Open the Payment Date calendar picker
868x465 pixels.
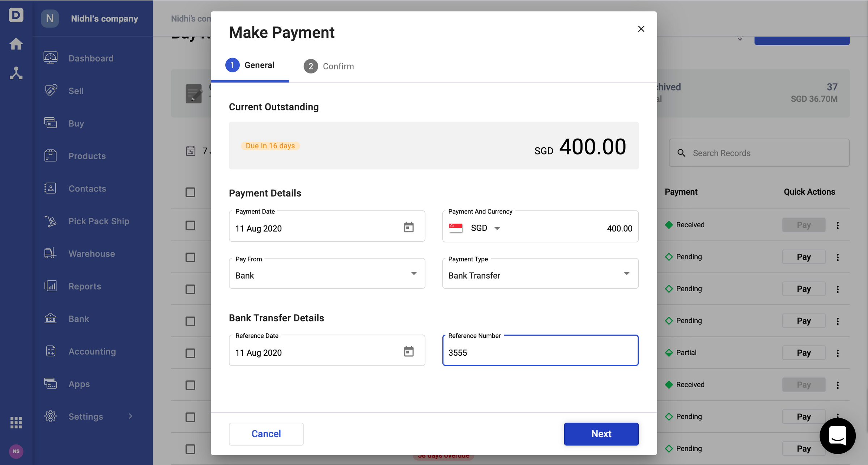pyautogui.click(x=409, y=227)
